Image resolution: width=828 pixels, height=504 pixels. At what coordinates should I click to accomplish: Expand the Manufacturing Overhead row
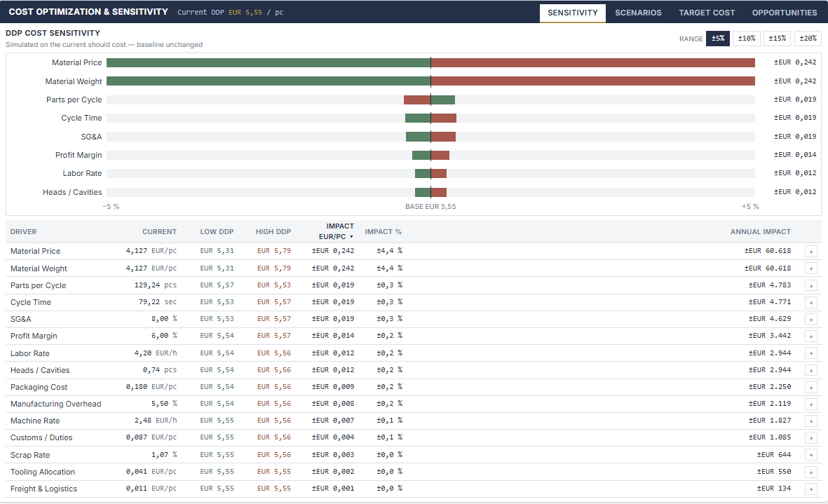811,404
